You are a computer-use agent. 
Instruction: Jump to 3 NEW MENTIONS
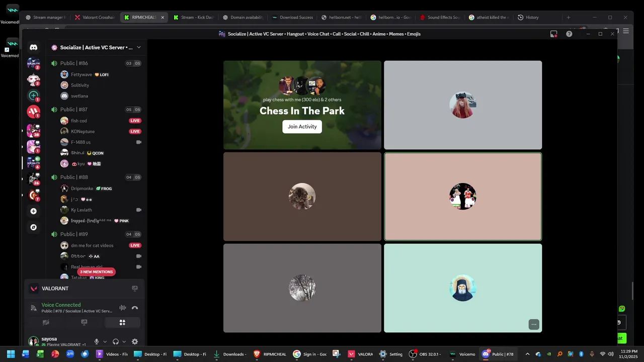tap(96, 272)
